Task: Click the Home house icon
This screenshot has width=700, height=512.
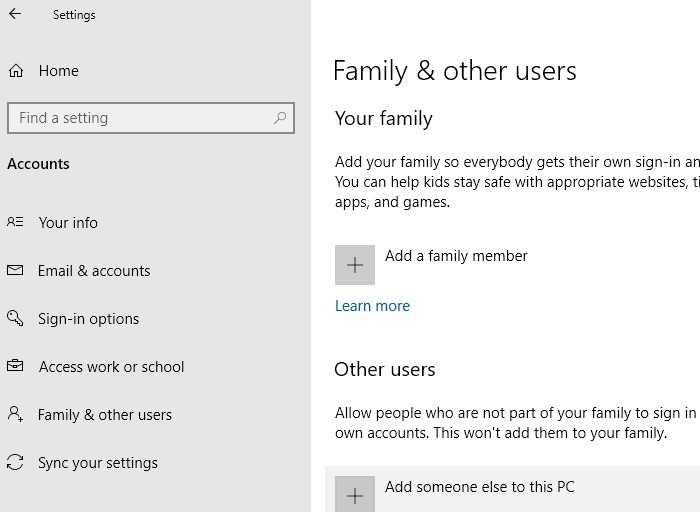Action: coord(15,71)
